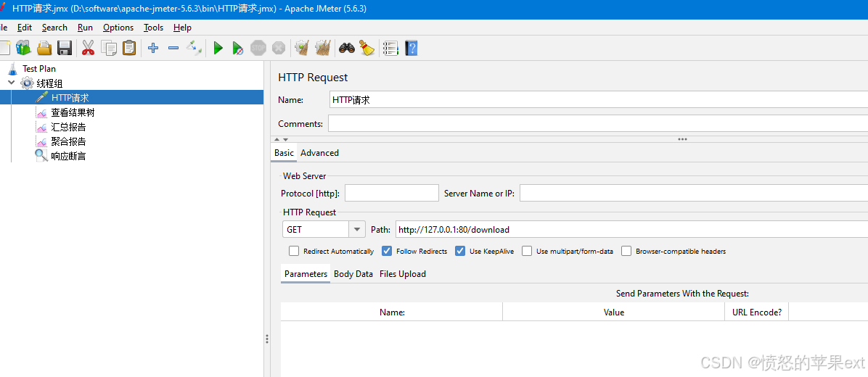Open the Options menu
The image size is (868, 377).
pos(118,28)
